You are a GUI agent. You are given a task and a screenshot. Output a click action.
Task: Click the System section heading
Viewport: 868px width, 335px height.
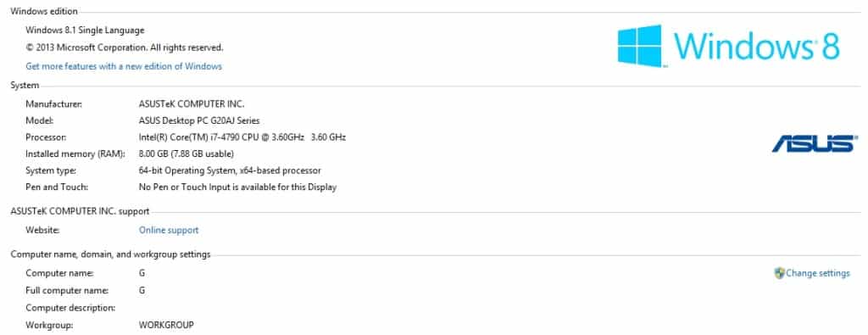[x=25, y=86]
